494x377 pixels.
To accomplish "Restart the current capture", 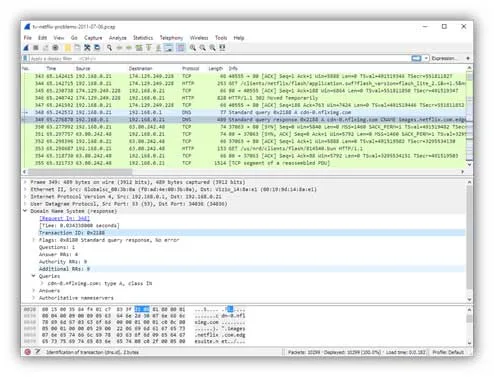I will click(x=46, y=48).
